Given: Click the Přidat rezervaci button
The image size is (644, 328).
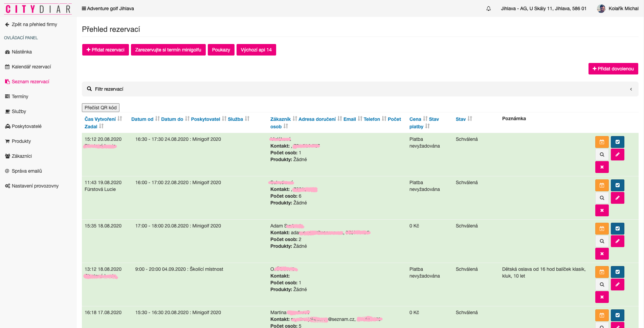Looking at the screenshot, I should coord(105,50).
